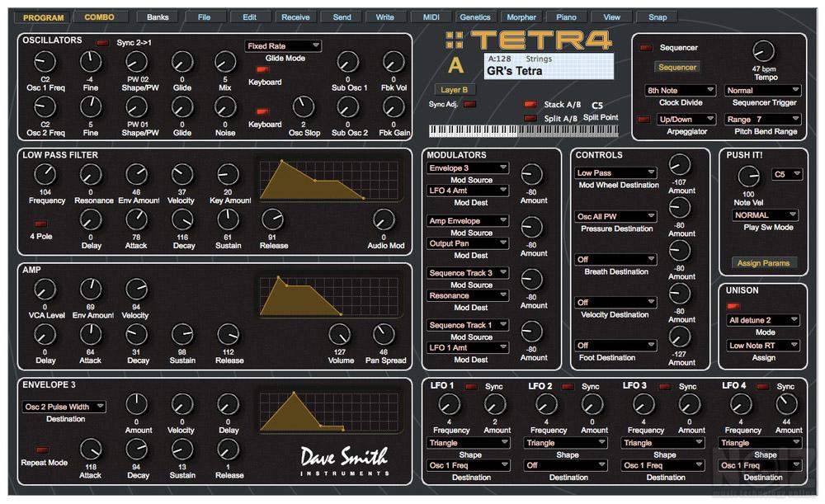Click the Tempo knob in Sequencer section
825x504 pixels.
(763, 52)
